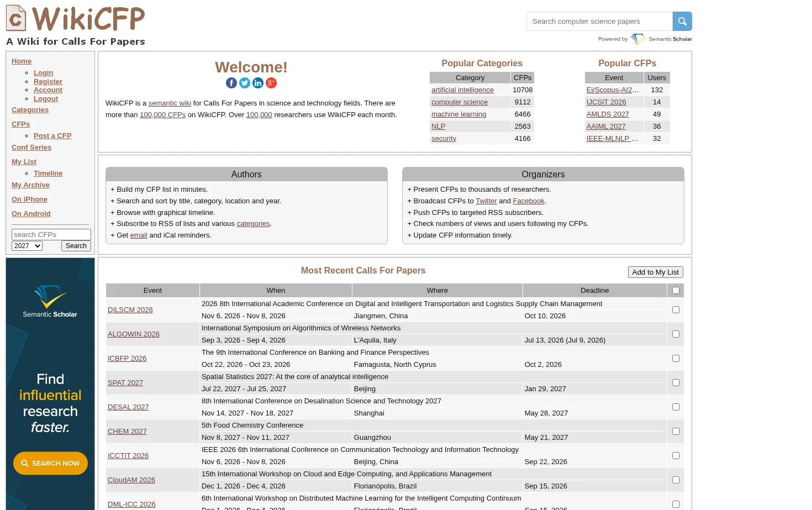
Task: Open the Register link
Action: click(48, 82)
